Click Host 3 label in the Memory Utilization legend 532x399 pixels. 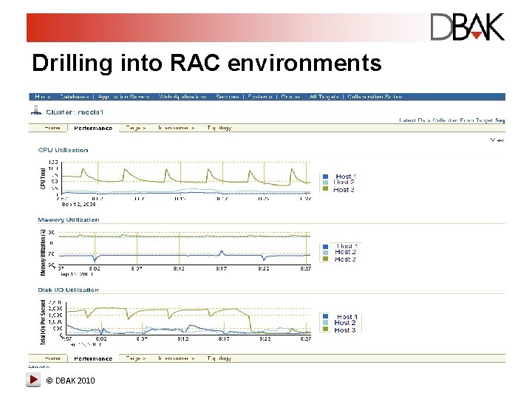pos(345,259)
